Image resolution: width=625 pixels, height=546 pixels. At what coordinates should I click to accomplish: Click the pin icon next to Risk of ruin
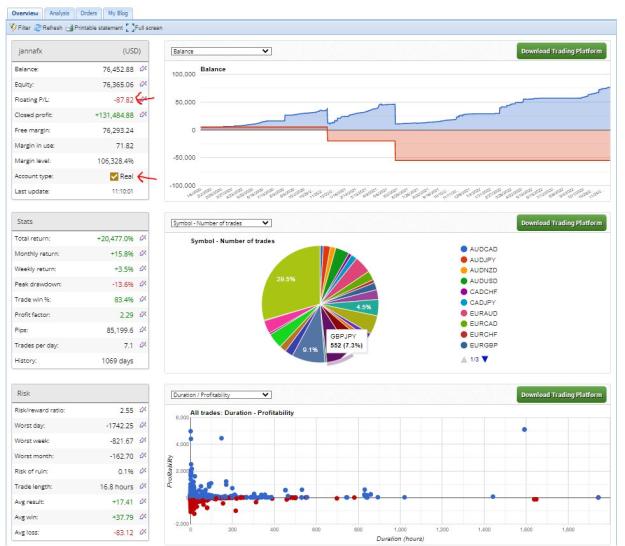(143, 471)
